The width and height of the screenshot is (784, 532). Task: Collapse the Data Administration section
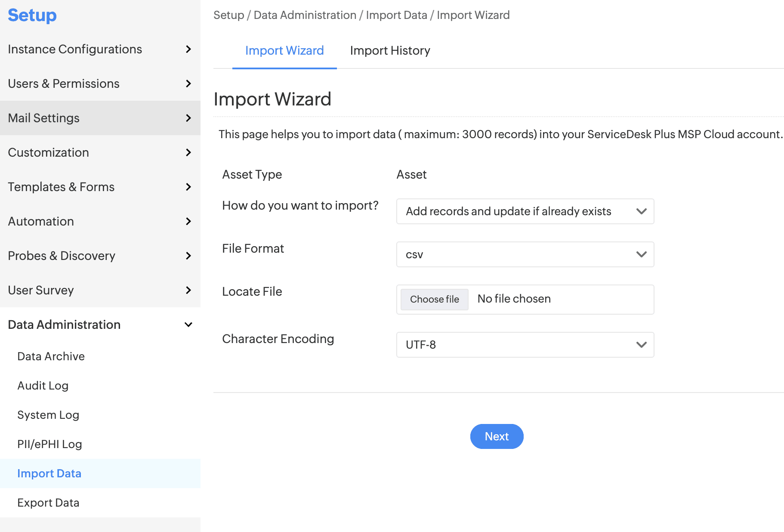click(188, 325)
